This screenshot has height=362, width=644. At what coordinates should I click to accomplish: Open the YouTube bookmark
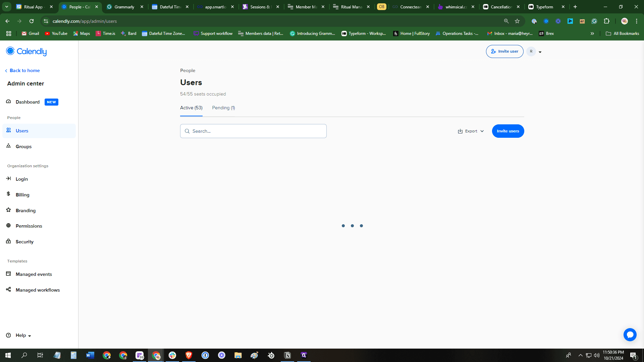(56, 34)
